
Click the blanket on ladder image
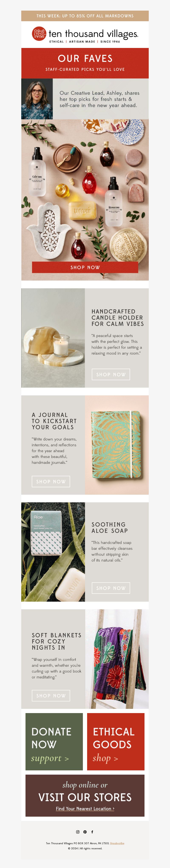point(117,659)
